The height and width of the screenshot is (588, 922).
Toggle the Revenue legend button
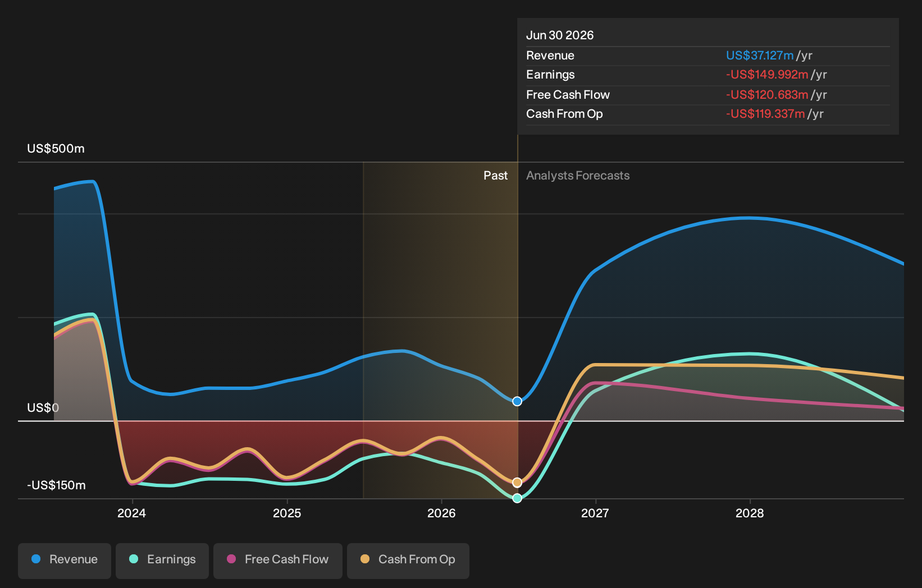coord(65,561)
